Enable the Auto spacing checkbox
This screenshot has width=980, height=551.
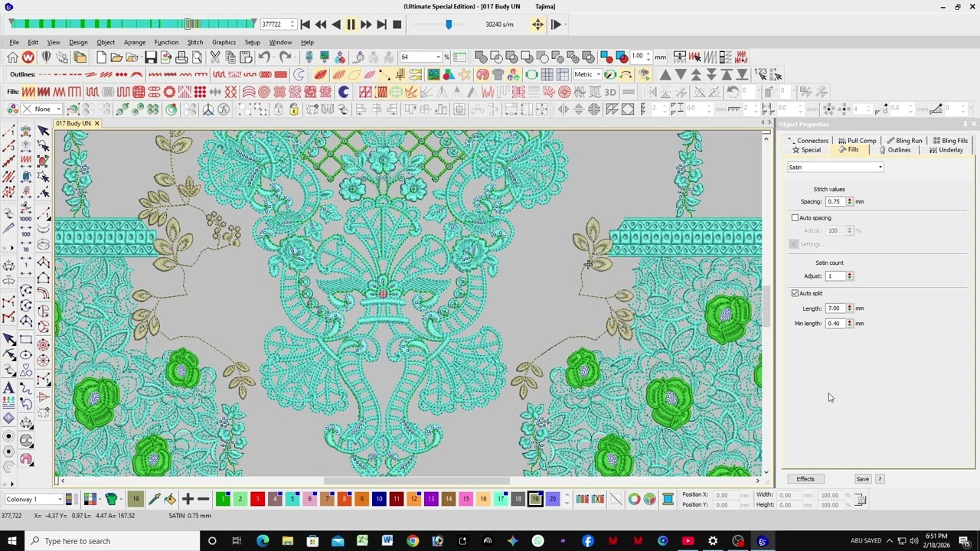tap(795, 218)
